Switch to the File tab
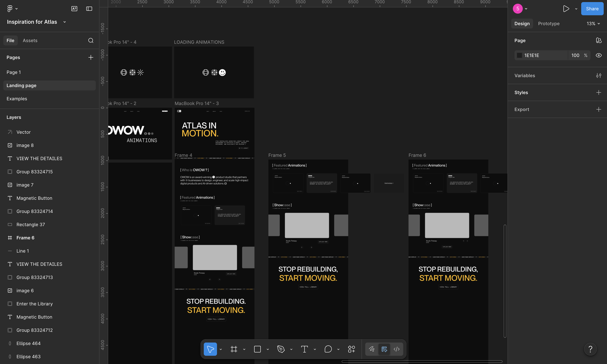The image size is (607, 364). tap(10, 40)
